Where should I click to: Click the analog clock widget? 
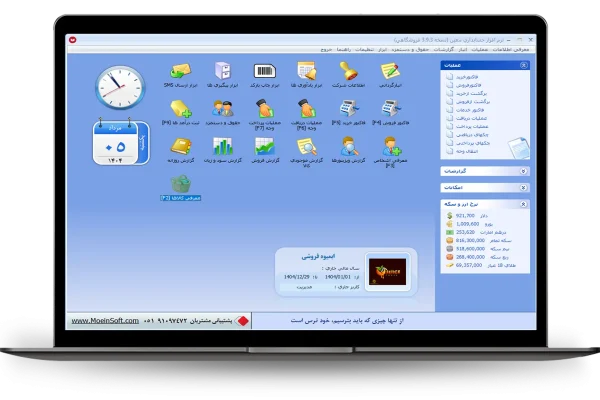(x=120, y=87)
